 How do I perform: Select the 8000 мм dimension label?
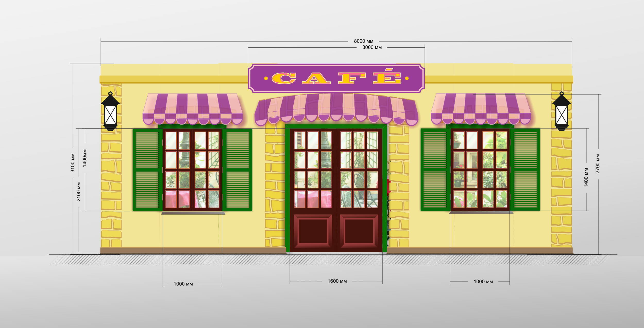click(363, 41)
